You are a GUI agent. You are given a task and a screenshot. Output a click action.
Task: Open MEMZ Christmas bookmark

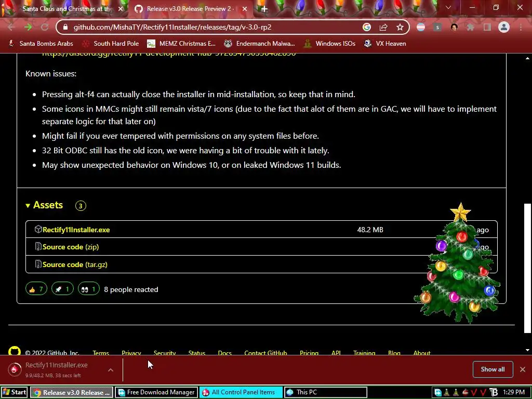[181, 44]
